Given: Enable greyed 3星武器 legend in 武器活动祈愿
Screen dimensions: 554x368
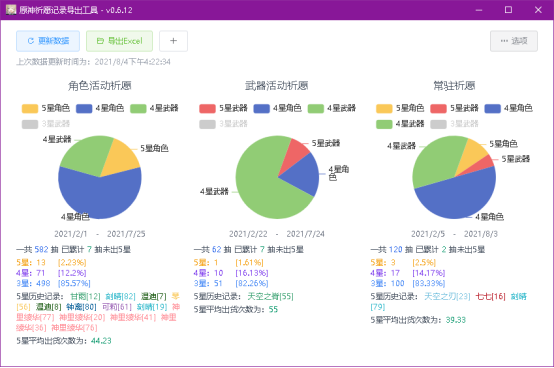Looking at the screenshot, I should pyautogui.click(x=223, y=124).
